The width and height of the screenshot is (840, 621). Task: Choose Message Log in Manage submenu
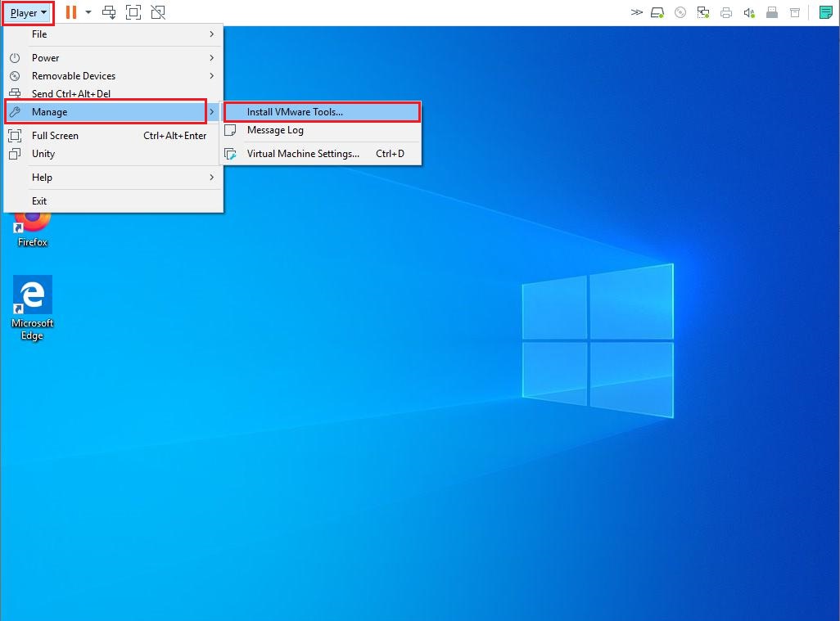click(x=275, y=130)
